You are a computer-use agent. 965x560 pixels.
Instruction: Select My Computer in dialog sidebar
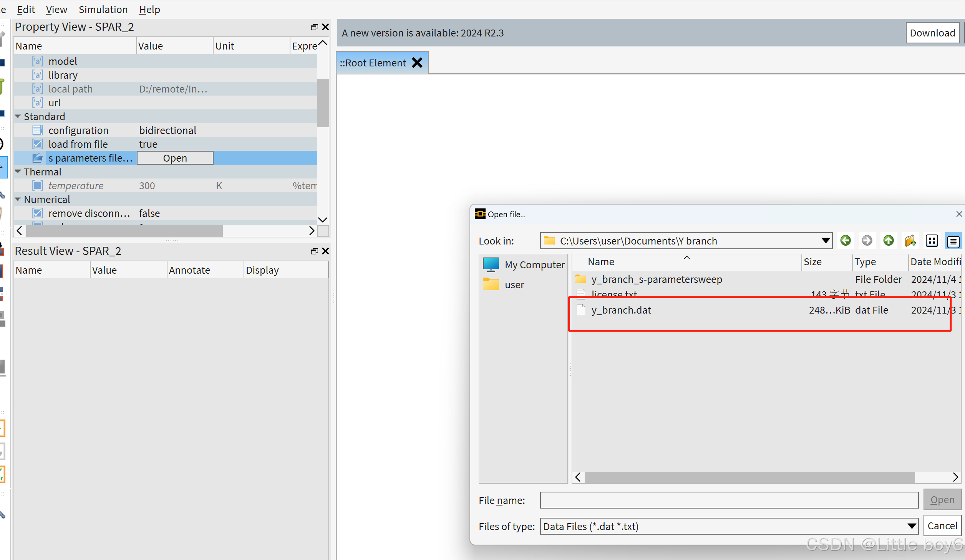523,264
